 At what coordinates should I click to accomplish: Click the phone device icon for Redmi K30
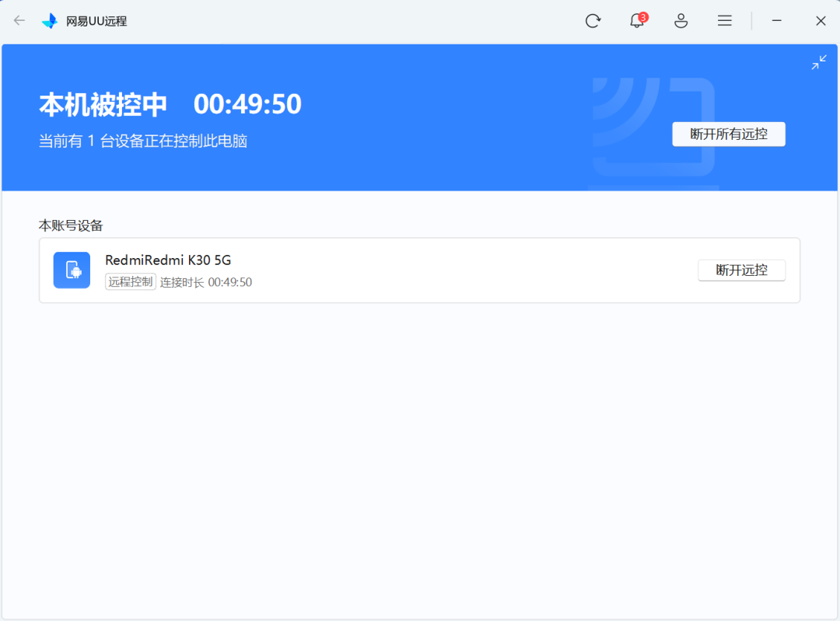[72, 270]
